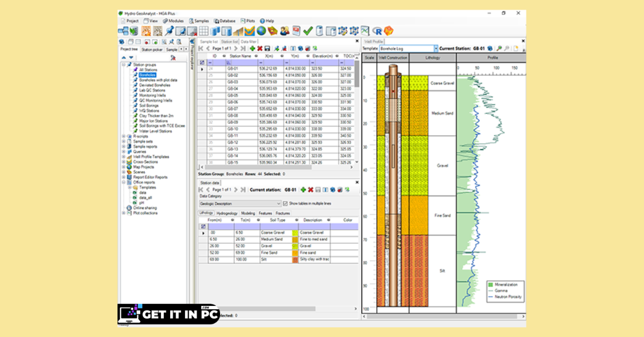
Task: Toggle Show tables in multiple lines checkbox
Action: click(x=285, y=203)
